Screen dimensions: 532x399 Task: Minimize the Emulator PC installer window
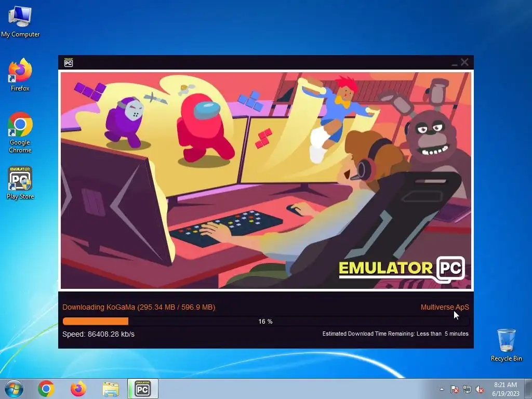(x=454, y=63)
